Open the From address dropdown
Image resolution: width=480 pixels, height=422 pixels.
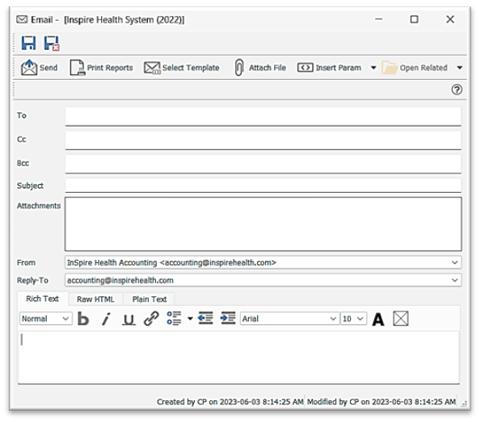(x=455, y=263)
